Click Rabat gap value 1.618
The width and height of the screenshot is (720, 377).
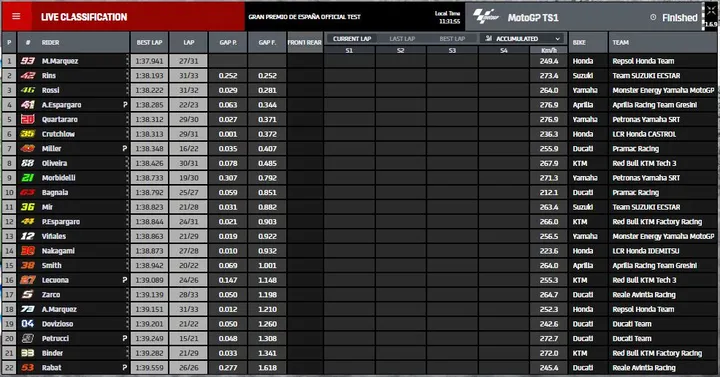(267, 368)
